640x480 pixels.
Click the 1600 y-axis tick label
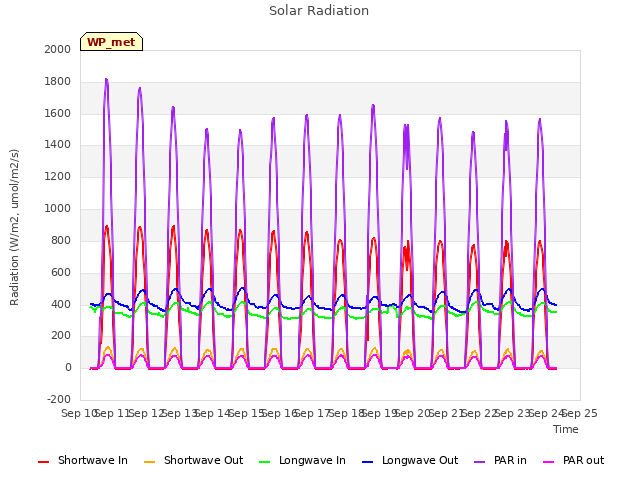[x=58, y=113]
